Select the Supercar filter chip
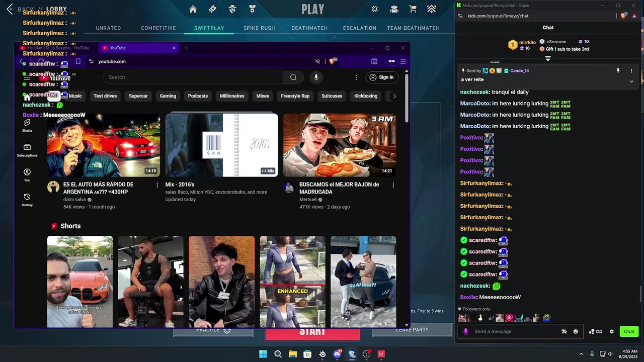The image size is (644, 362). click(x=138, y=96)
